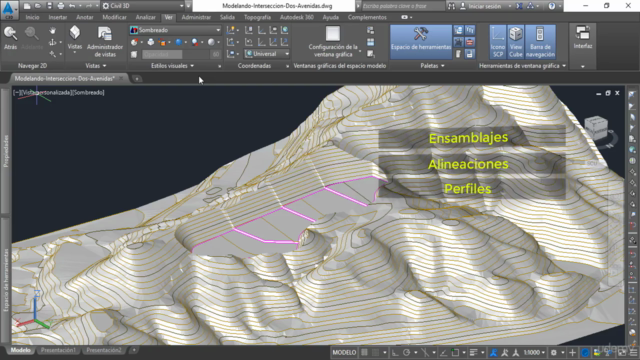Click the Interfaz button
Image resolution: width=640 pixels, height=360 pixels.
(x=582, y=38)
